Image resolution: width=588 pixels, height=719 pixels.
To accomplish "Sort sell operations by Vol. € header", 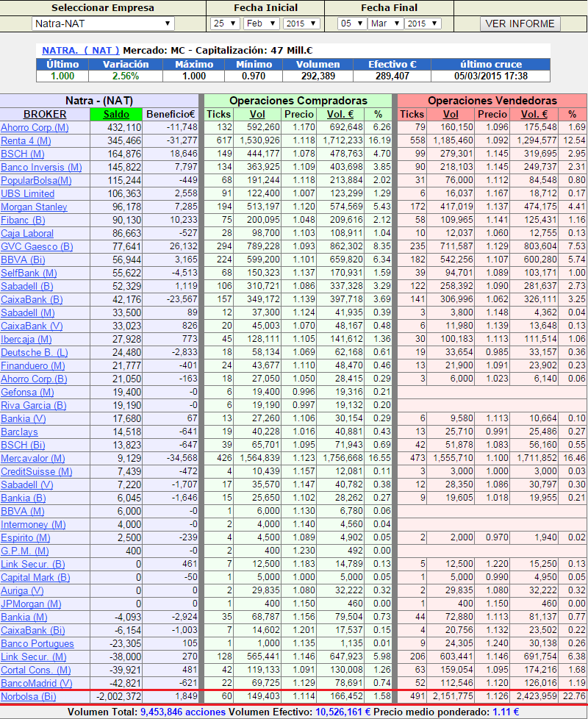I will point(534,114).
